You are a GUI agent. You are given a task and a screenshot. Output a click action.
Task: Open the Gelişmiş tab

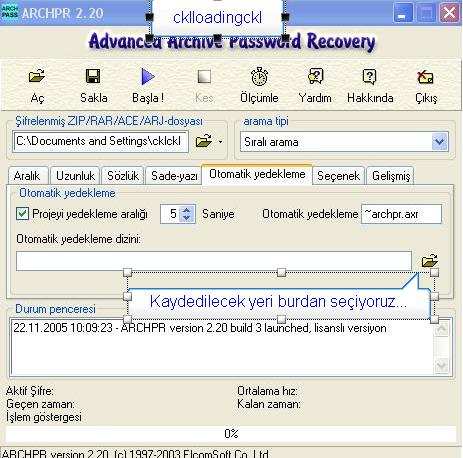click(391, 176)
